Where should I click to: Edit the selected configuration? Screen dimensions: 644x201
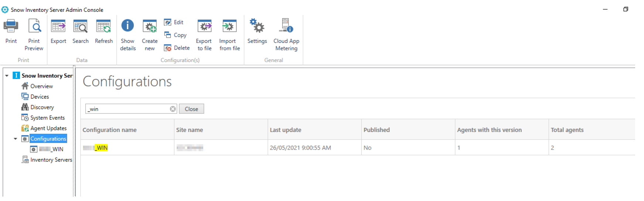[174, 22]
